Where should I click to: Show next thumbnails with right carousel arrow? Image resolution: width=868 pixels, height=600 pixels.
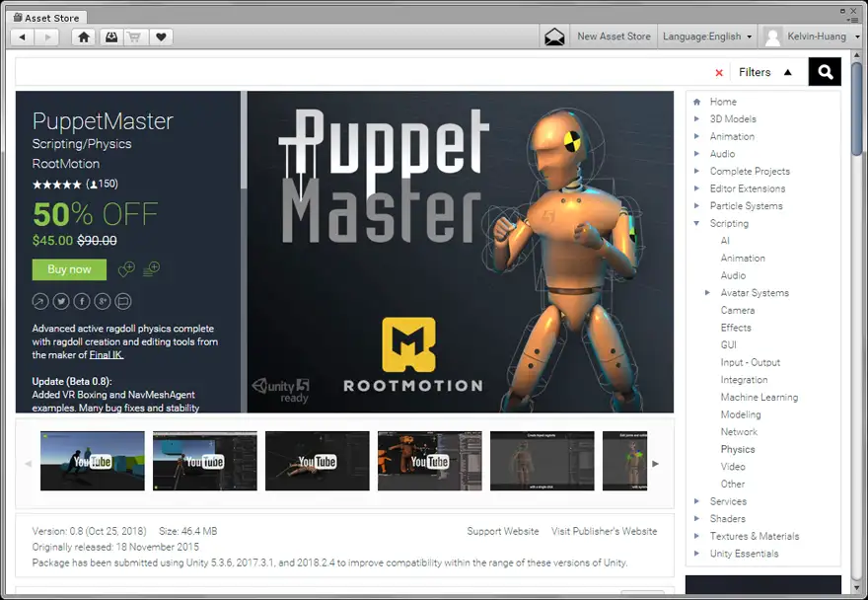click(655, 464)
